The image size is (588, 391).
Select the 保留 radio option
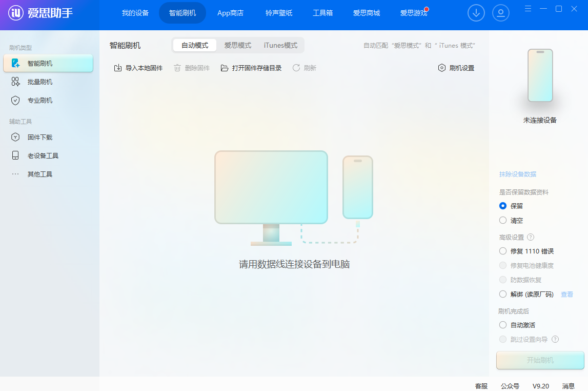503,206
